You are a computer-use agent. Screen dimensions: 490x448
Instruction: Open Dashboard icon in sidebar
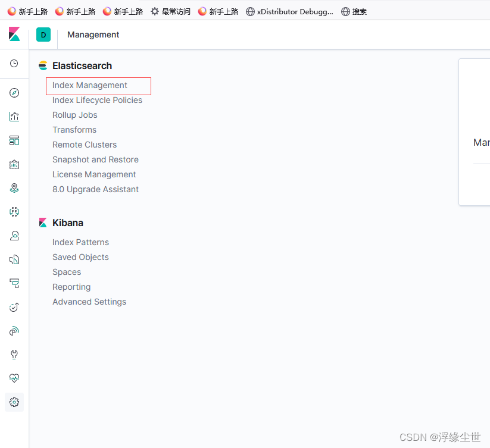click(14, 140)
